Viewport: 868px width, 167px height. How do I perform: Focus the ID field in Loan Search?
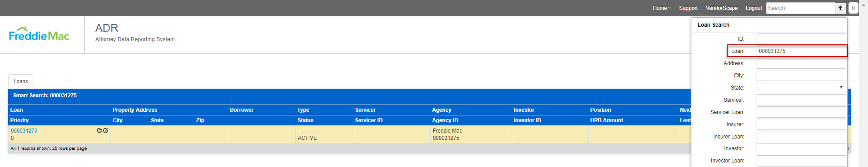point(801,39)
